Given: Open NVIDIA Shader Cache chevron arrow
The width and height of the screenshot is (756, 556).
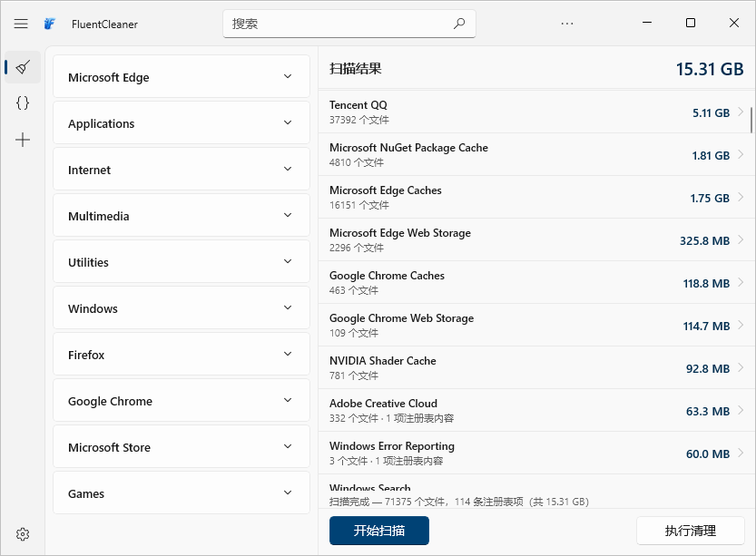Looking at the screenshot, I should (741, 368).
